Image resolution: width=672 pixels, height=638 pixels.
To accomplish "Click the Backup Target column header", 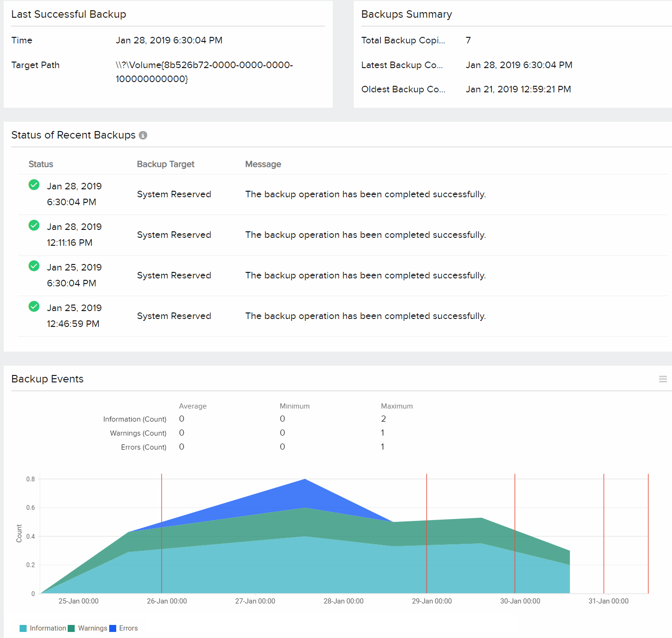I will [165, 164].
